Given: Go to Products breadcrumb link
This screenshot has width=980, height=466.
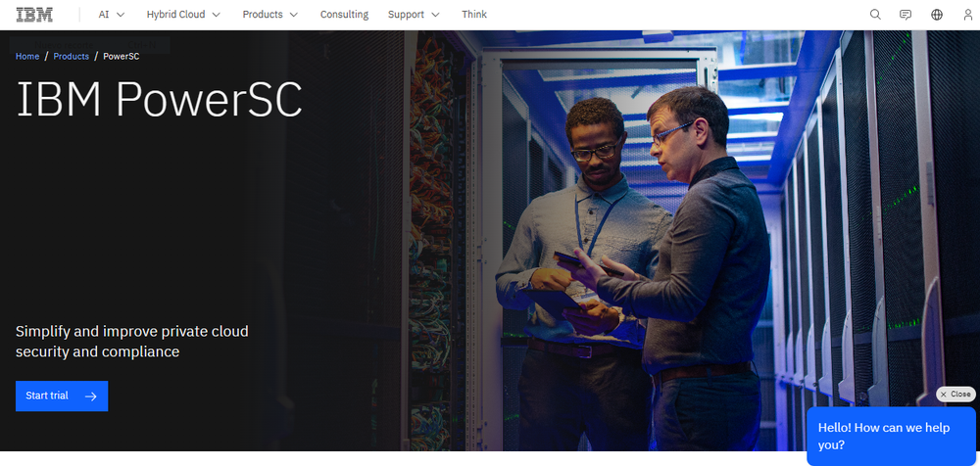Looking at the screenshot, I should click(x=72, y=56).
